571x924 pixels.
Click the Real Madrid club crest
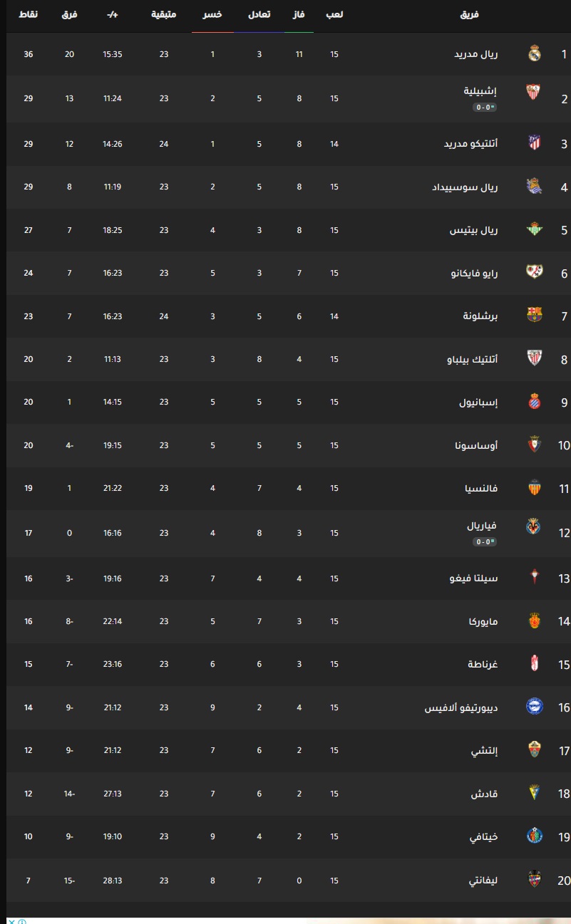(534, 53)
